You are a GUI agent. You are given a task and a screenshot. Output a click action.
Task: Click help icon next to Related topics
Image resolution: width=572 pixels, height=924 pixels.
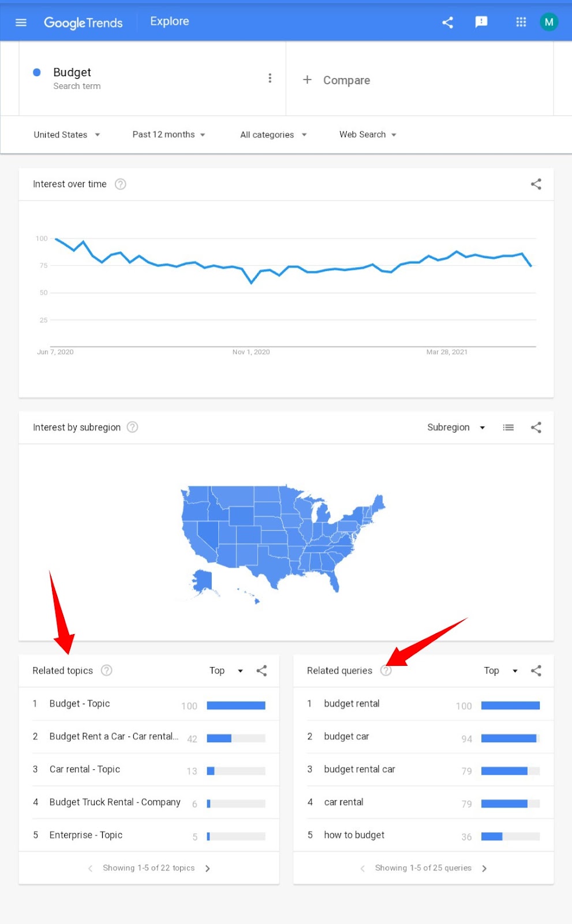pyautogui.click(x=107, y=670)
